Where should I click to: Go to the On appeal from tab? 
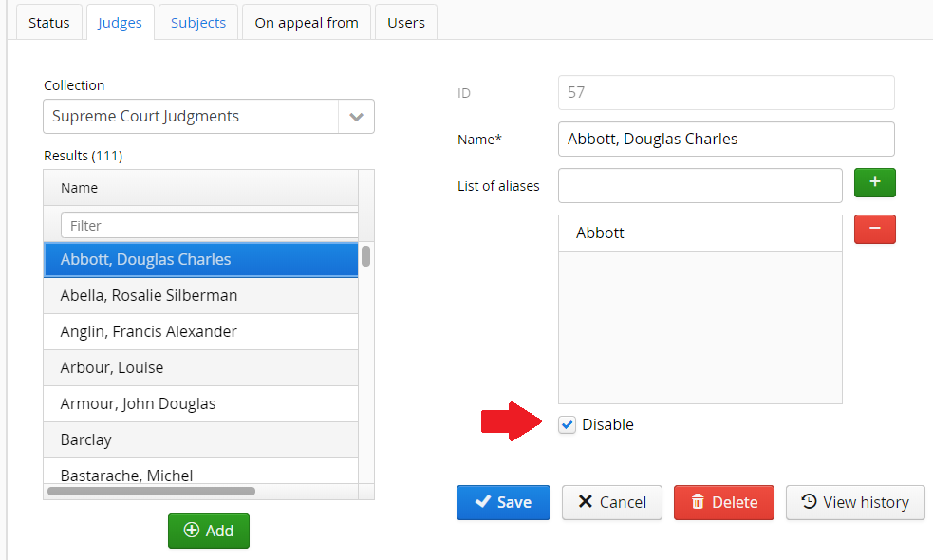(306, 23)
